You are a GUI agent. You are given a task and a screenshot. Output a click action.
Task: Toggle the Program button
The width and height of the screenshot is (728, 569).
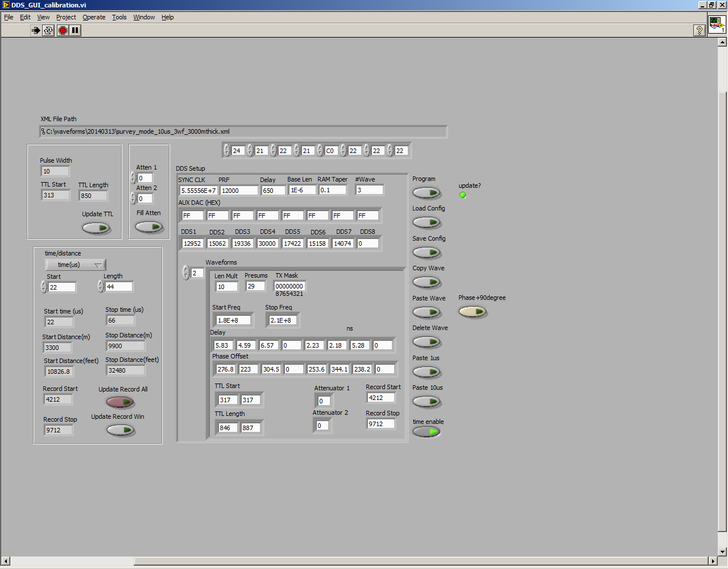[427, 193]
